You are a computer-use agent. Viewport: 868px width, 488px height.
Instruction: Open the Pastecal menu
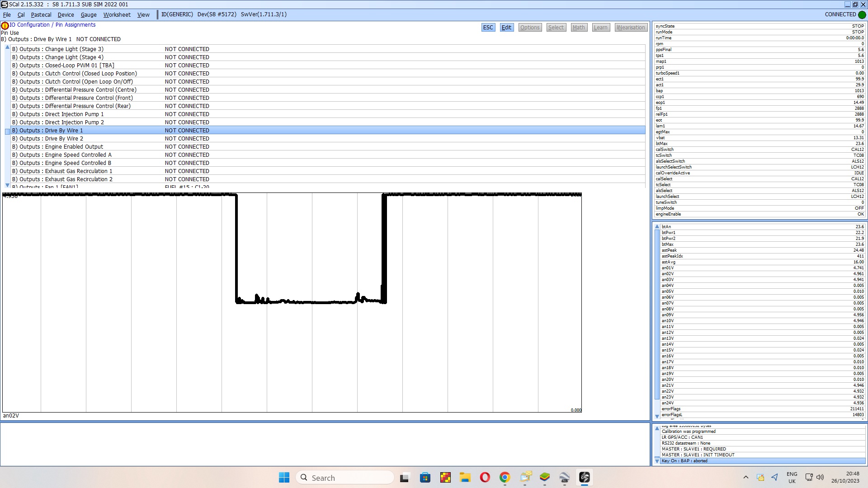41,14
